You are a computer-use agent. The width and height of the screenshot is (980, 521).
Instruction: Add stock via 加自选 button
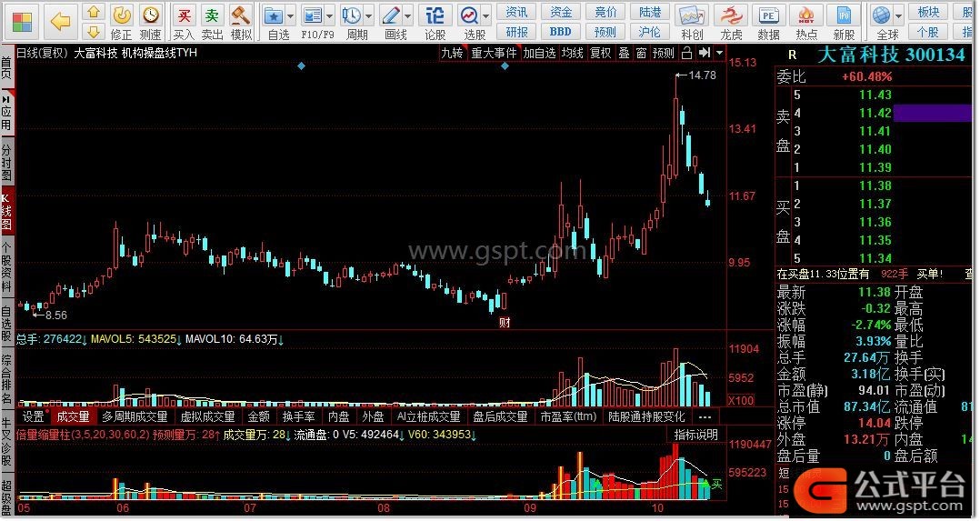539,53
